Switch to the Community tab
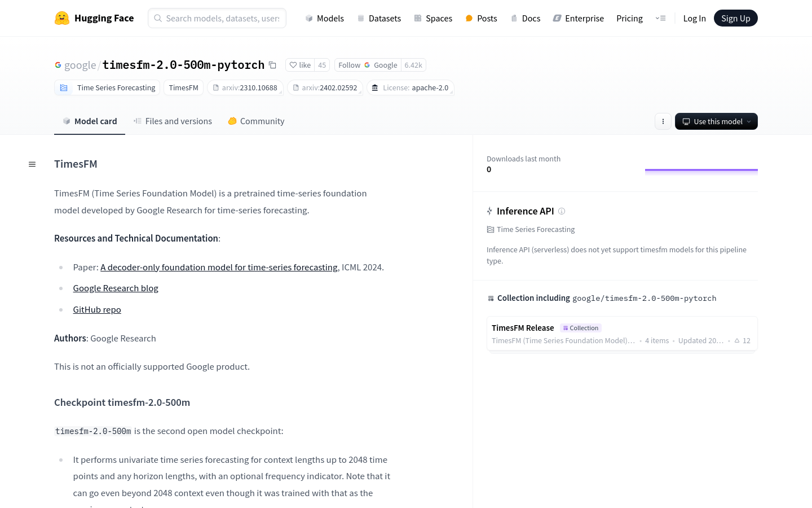The height and width of the screenshot is (508, 812). [256, 121]
